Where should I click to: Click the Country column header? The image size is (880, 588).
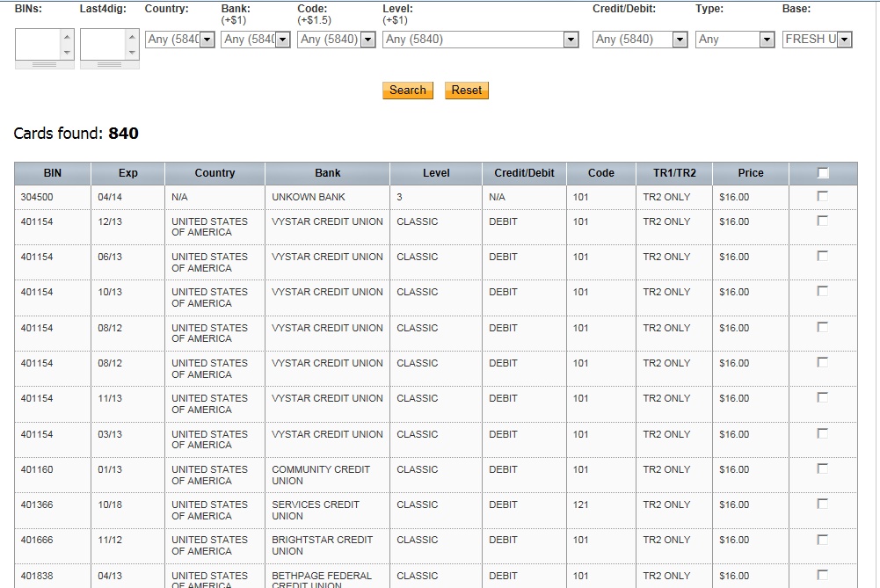(215, 173)
